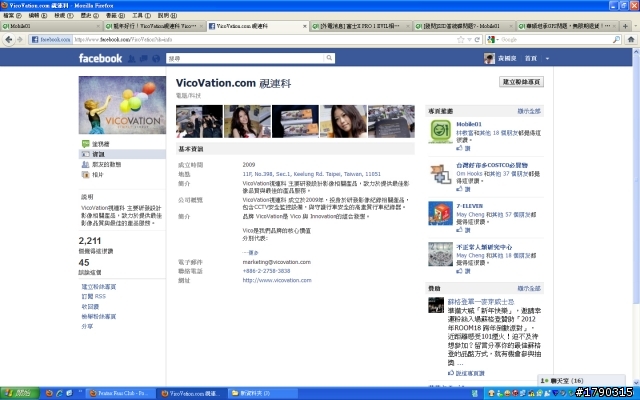Switch to first Mobile01 tab
Viewport: 640px width, 400px height.
tap(51, 26)
